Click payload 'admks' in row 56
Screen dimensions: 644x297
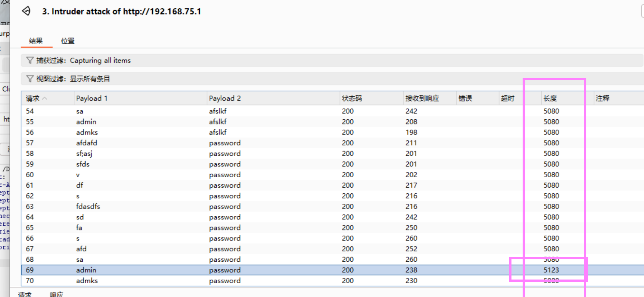pos(87,132)
